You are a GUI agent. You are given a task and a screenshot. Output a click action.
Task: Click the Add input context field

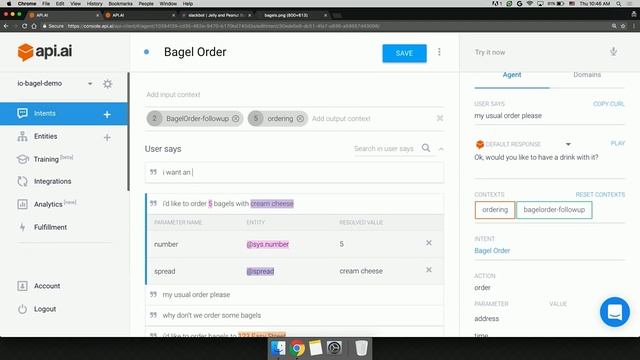(x=173, y=95)
